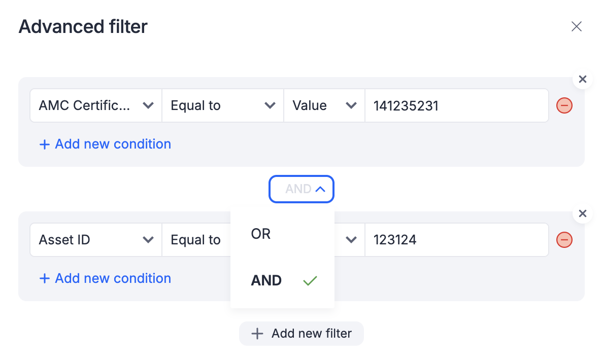Remove the second filter group

tap(582, 213)
